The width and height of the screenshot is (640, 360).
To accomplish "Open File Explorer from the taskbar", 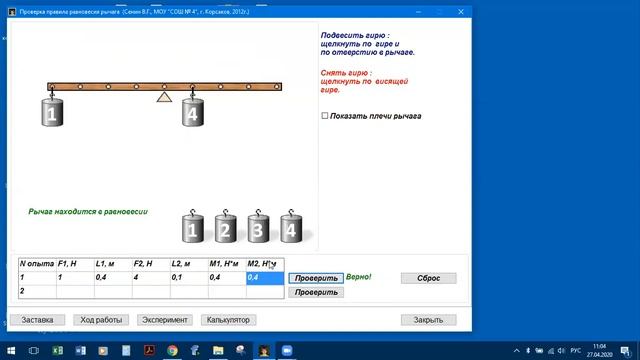I will [x=218, y=351].
